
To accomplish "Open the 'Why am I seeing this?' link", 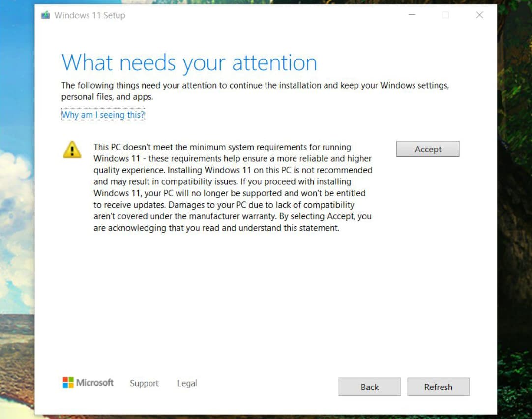I will point(103,114).
